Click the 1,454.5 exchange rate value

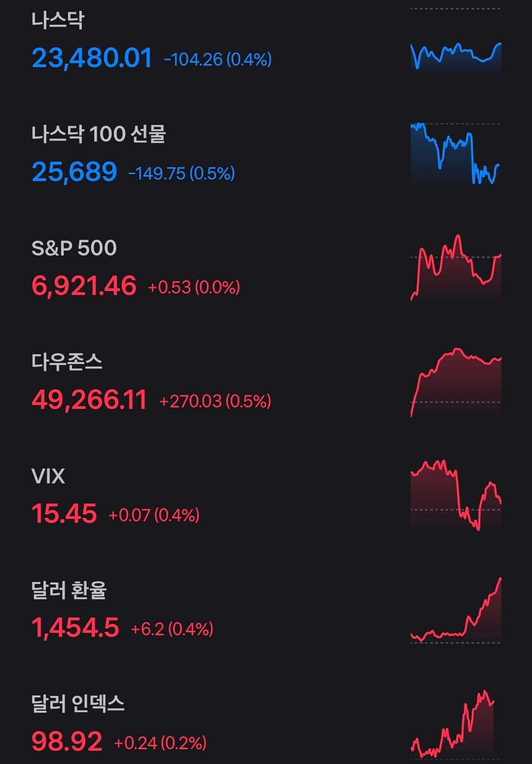75,628
